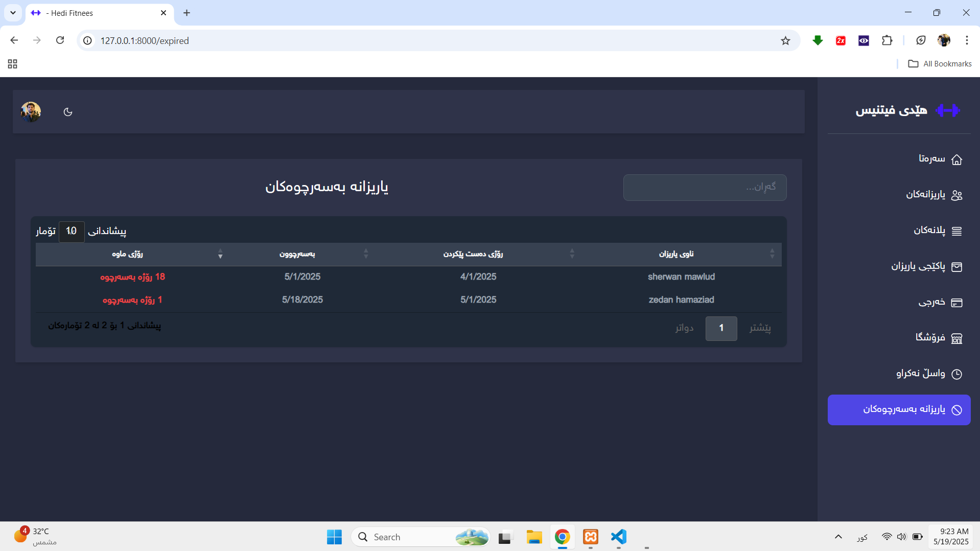Click the user profile avatar
Screen dimensions: 980x551
tap(31, 111)
